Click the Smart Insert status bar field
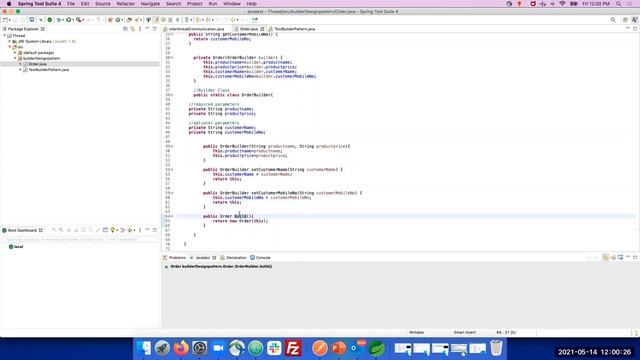 [x=464, y=332]
